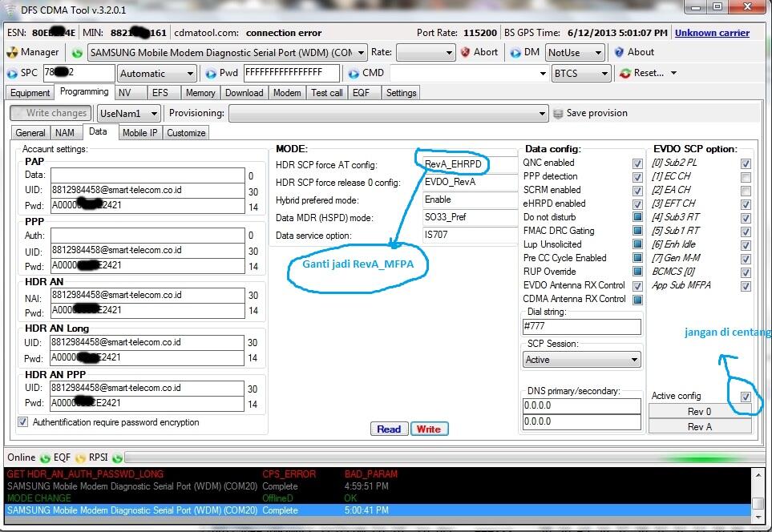
Task: Click the Save provision disk icon
Action: click(x=558, y=114)
